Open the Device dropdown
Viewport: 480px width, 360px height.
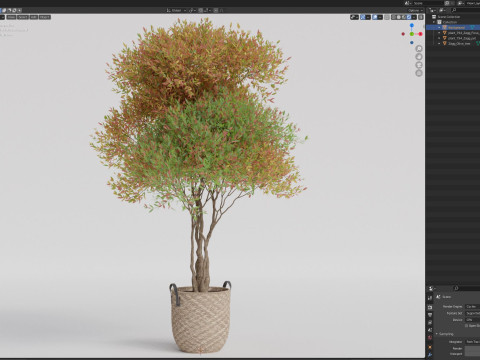(472, 320)
